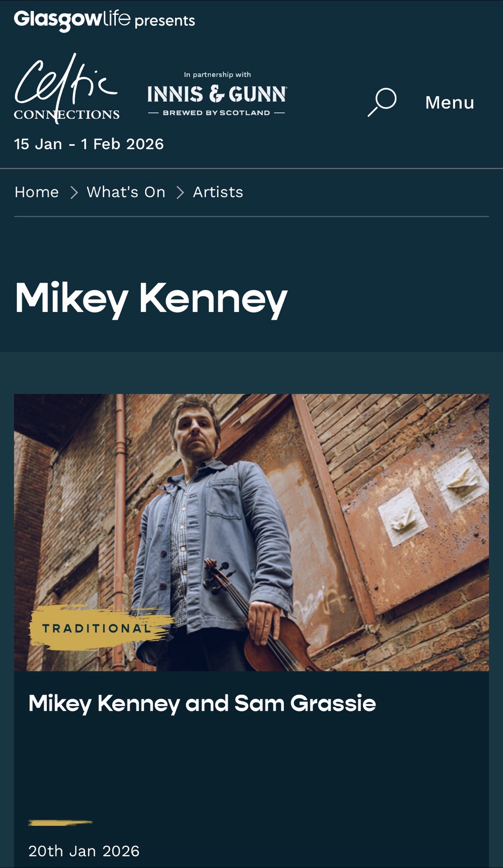
Task: Click the large Mikey Kenney page heading
Action: (151, 299)
